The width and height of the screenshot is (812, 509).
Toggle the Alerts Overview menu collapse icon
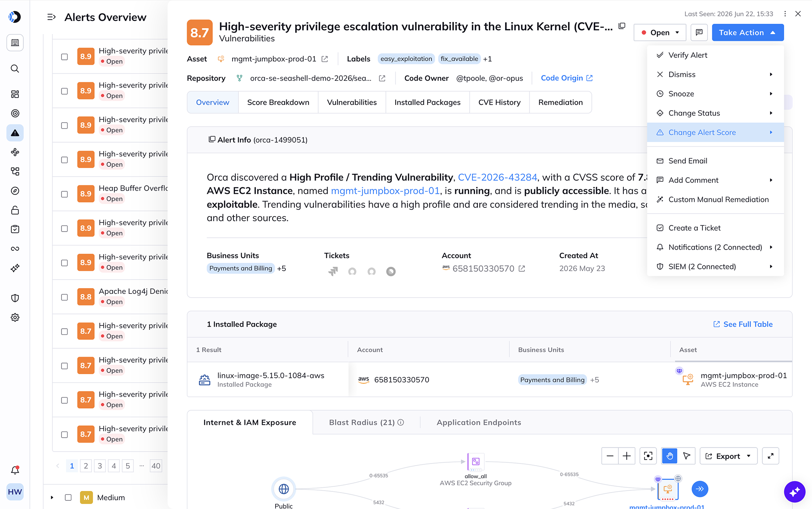pyautogui.click(x=51, y=17)
